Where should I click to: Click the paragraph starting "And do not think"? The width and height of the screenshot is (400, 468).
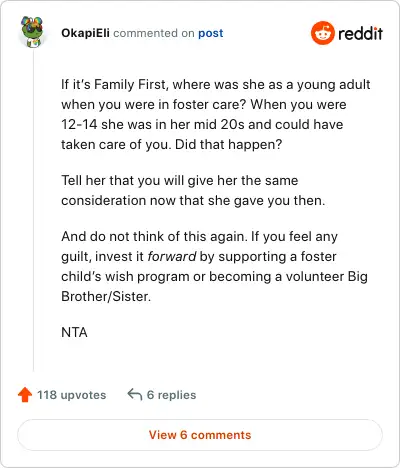pos(214,266)
